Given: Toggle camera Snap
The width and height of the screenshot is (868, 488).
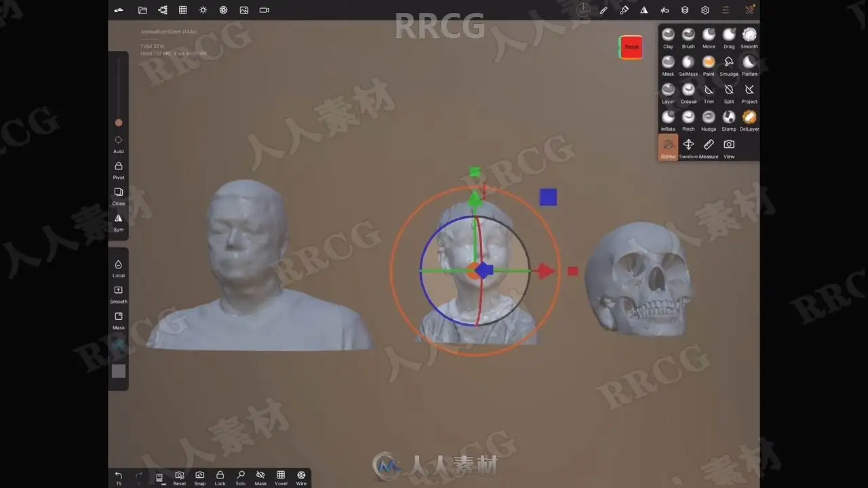Looking at the screenshot, I should click(x=199, y=478).
